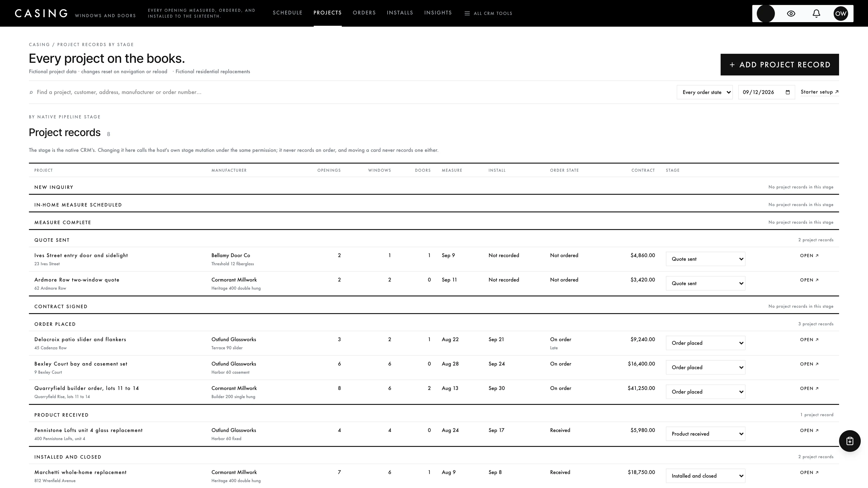Click the New Inquiry stage heading

54,187
